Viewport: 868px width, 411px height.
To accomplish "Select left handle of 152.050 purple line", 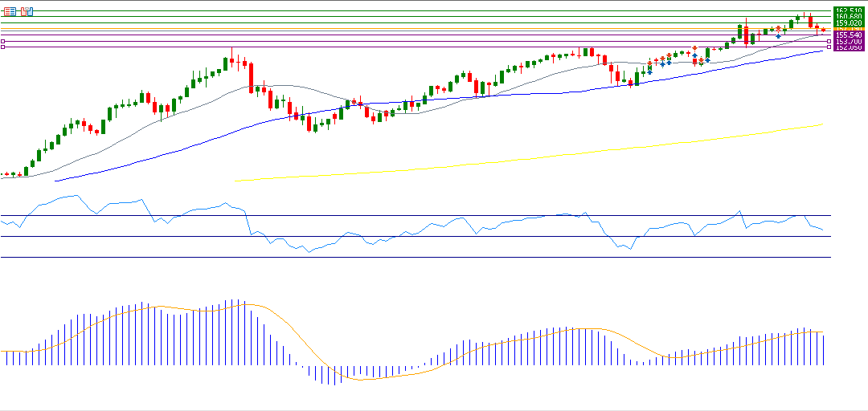I will (4, 47).
